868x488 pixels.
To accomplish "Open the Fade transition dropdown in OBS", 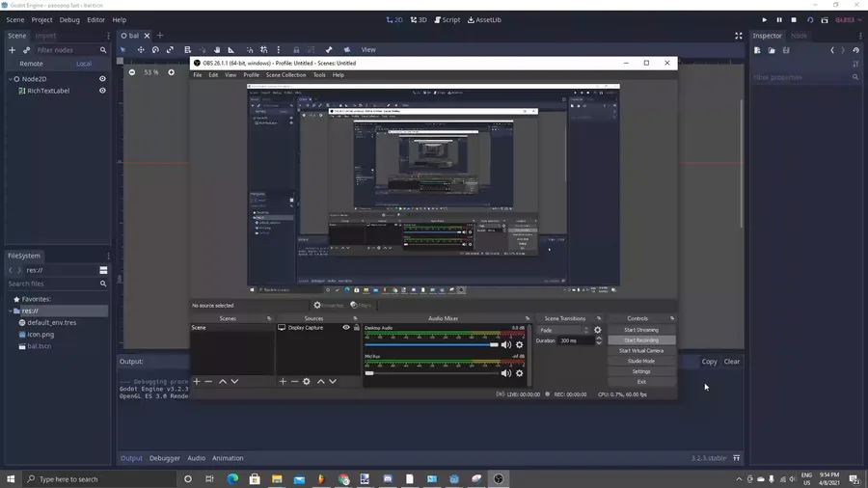I will pyautogui.click(x=564, y=330).
